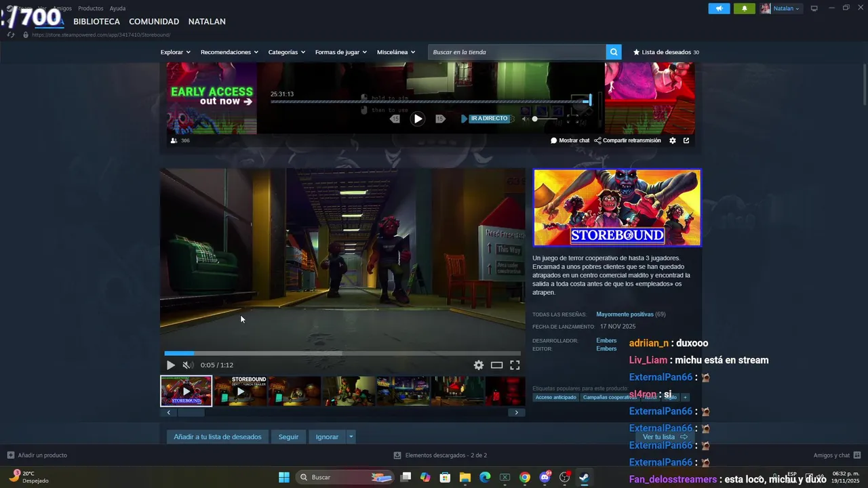Unmute the broadcast speaker icon

click(x=526, y=119)
